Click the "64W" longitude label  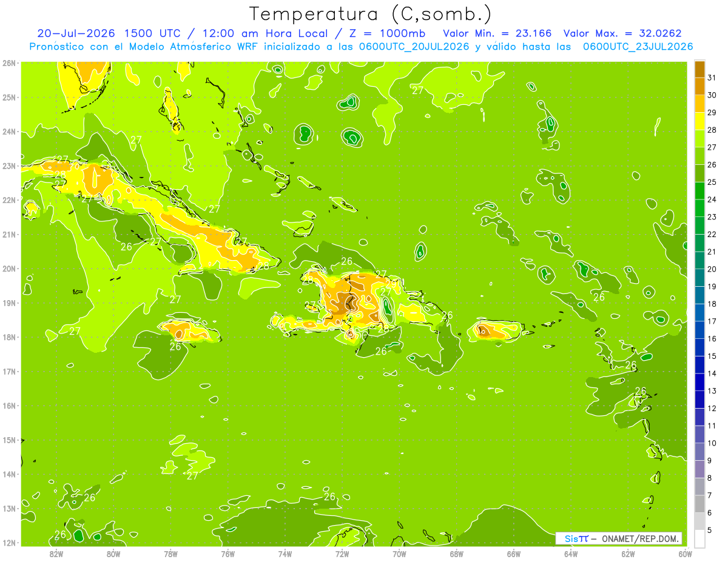click(571, 554)
